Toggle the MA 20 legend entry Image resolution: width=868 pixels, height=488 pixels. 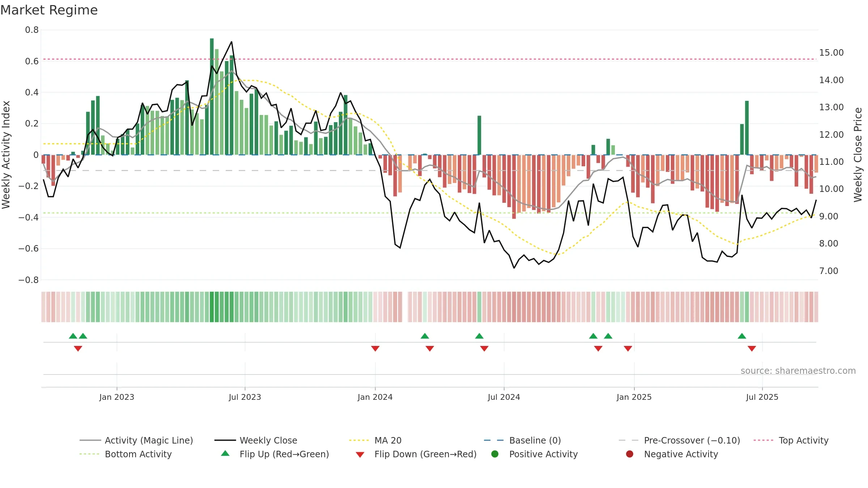coord(375,440)
